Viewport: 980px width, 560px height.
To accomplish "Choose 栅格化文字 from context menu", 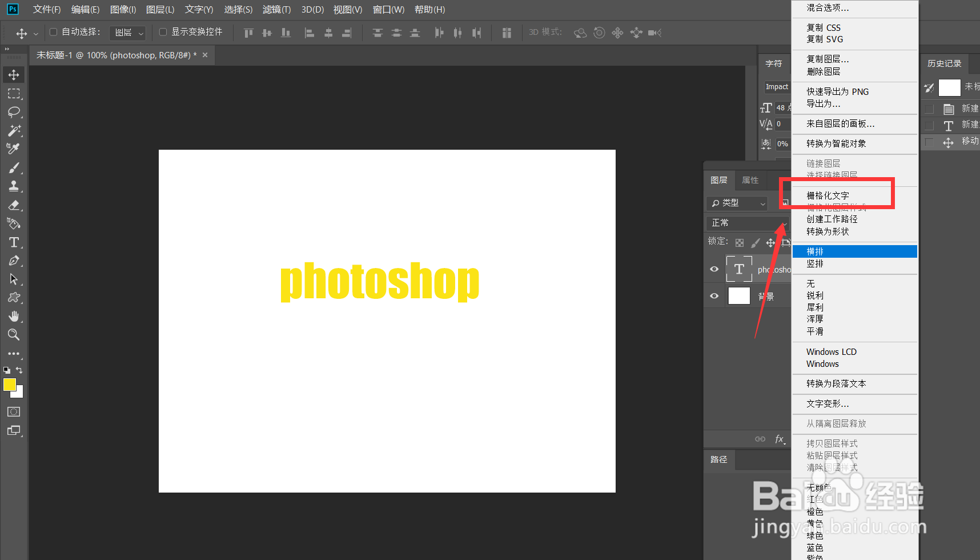I will pos(828,195).
